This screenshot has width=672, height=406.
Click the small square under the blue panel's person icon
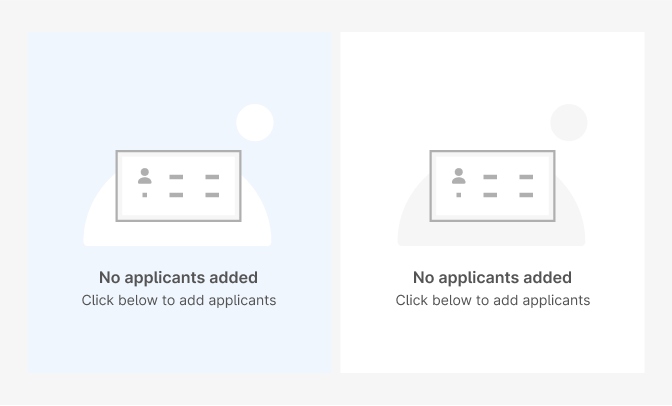(145, 195)
